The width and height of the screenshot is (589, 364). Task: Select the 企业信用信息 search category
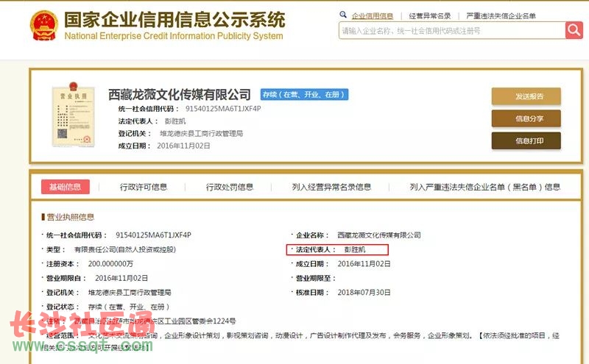click(373, 15)
